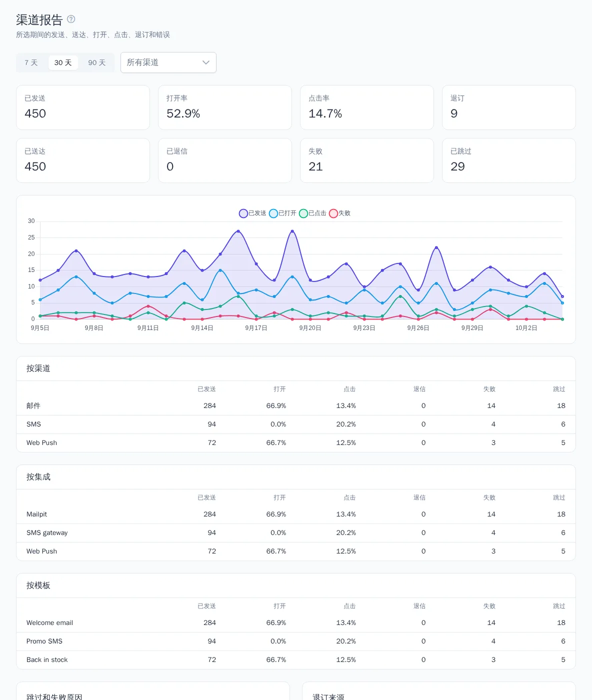Click the 打开率 value 52.9%
592x700 pixels.
(183, 113)
